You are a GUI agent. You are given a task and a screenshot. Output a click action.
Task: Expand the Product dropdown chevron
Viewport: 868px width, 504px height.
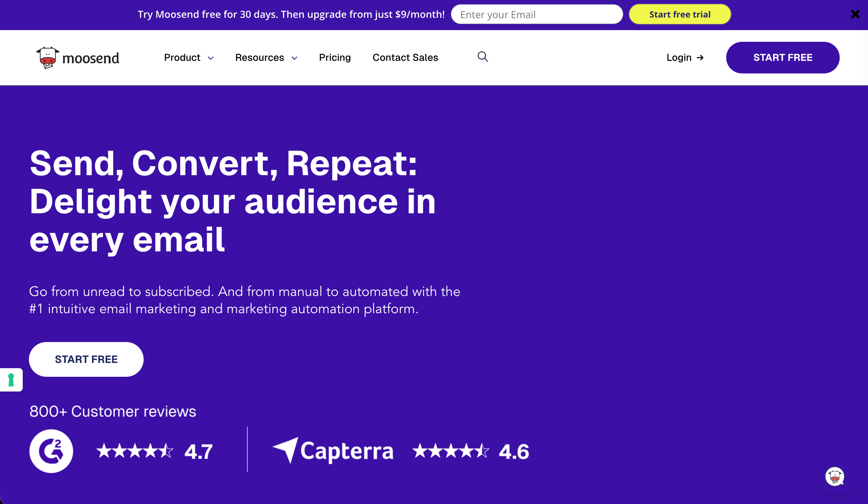(211, 58)
